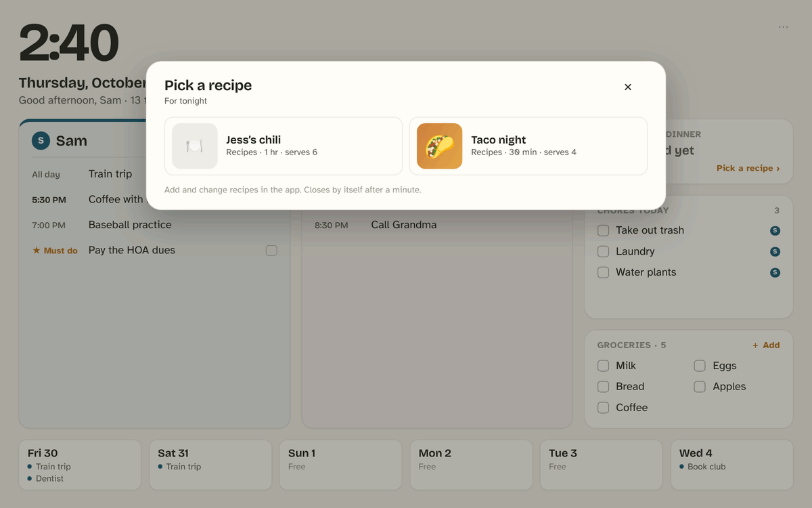812x508 pixels.
Task: Check the Water plants chore
Action: click(603, 272)
